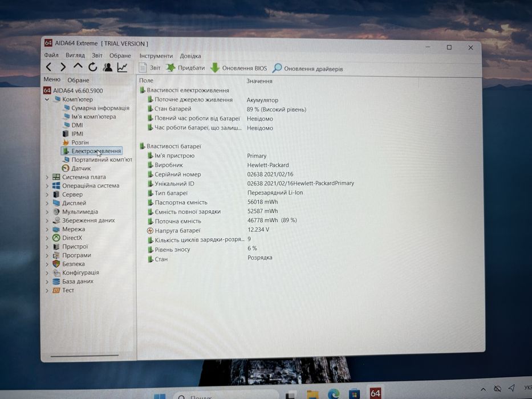Click the Безпека shield icon
The height and width of the screenshot is (399, 532).
(56, 264)
